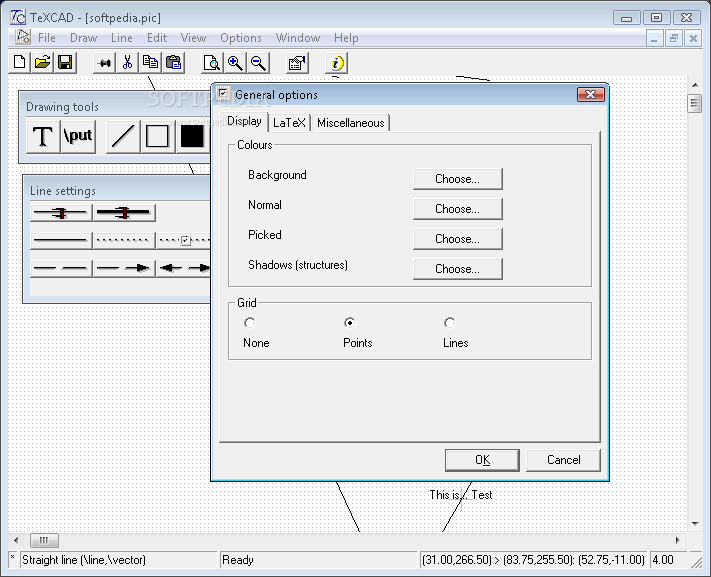The image size is (711, 577).
Task: Click the 'Ready' status bar text
Action: coord(238,560)
